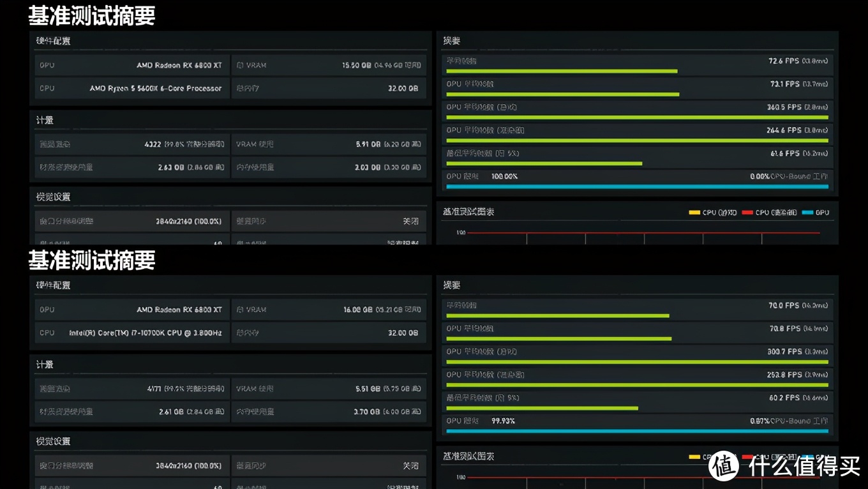The width and height of the screenshot is (868, 489).
Task: Click the 16.00 GB total VRAM value
Action: coord(358,310)
